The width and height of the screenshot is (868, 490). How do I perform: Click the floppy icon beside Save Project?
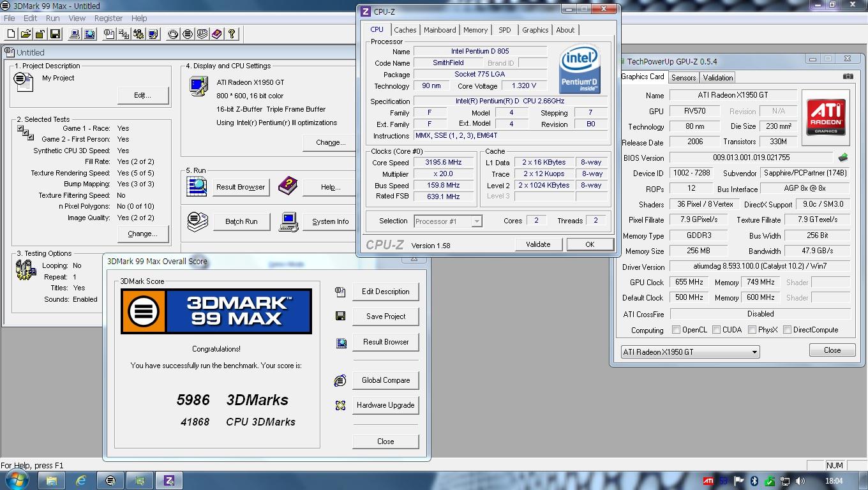[340, 316]
